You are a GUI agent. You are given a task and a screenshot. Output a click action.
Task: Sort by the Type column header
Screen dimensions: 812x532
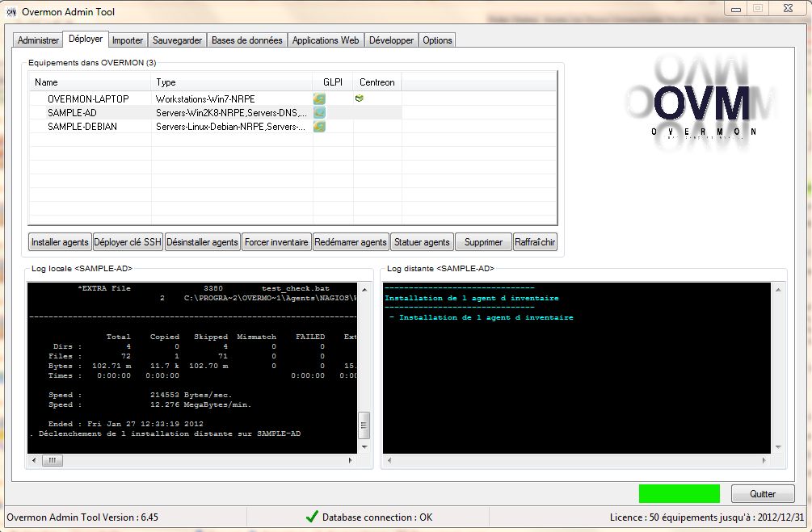[232, 82]
